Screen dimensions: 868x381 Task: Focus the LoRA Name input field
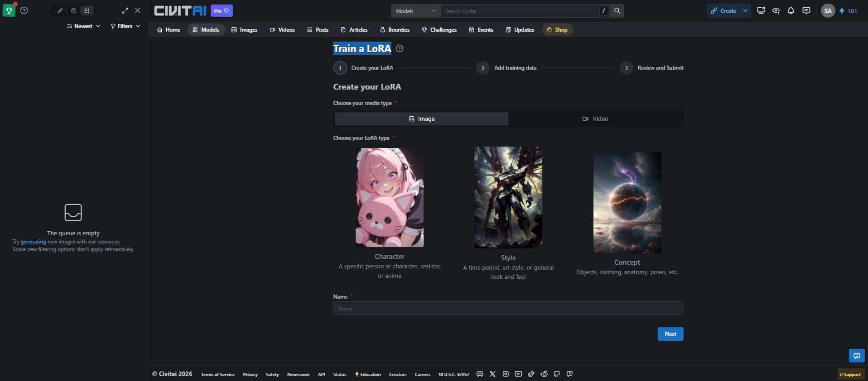pyautogui.click(x=508, y=308)
